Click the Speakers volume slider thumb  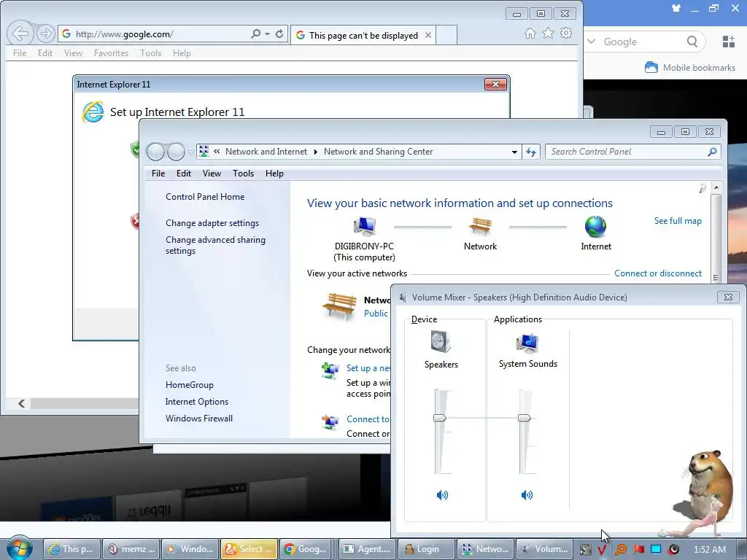[x=439, y=418]
